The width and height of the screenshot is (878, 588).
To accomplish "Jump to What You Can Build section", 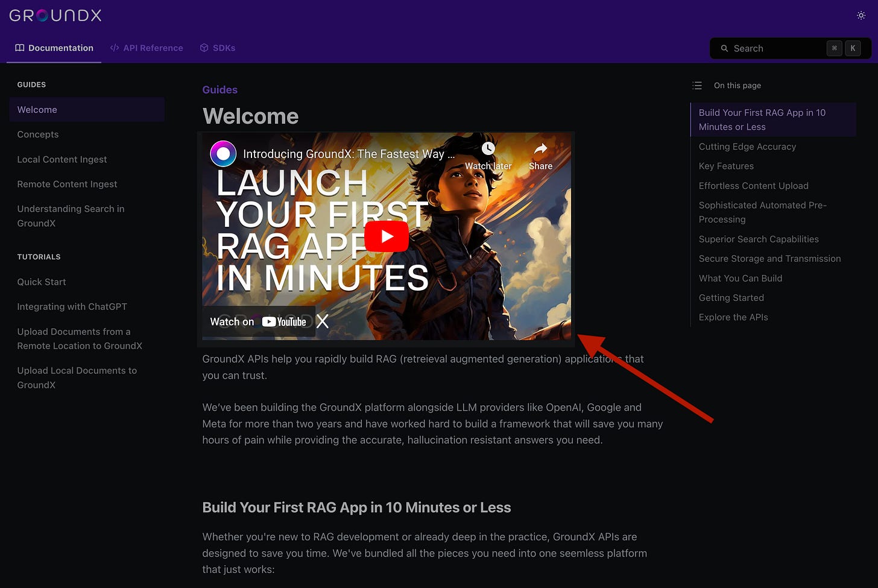I will [740, 278].
